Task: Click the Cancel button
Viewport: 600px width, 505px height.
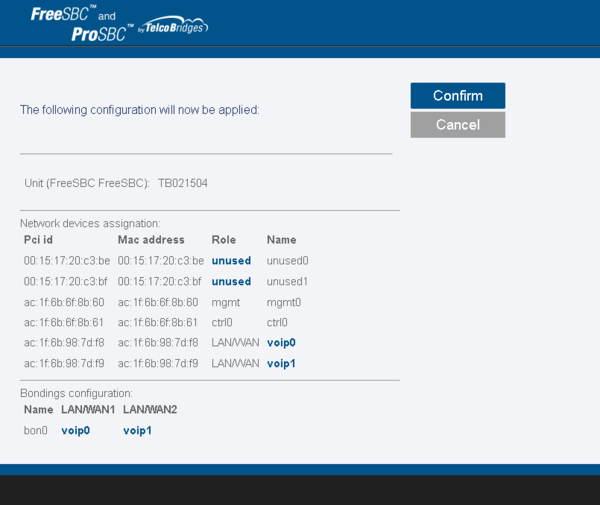Action: pyautogui.click(x=458, y=125)
